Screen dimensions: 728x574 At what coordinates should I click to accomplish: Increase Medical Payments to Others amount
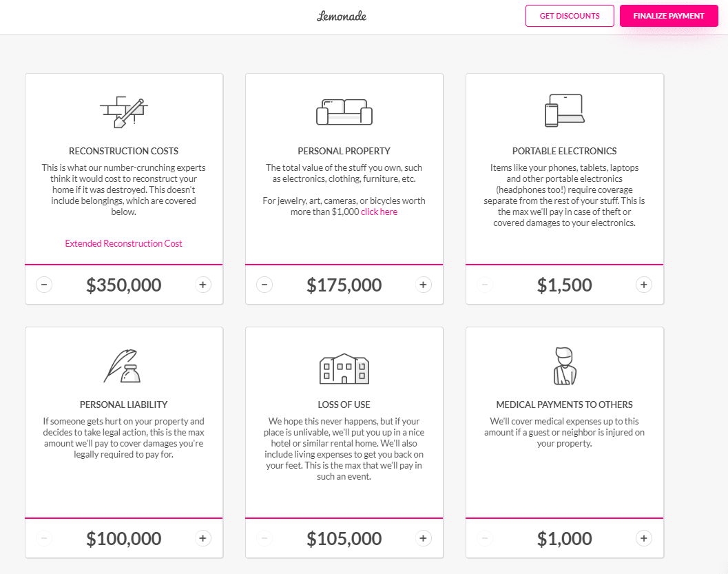coord(643,538)
